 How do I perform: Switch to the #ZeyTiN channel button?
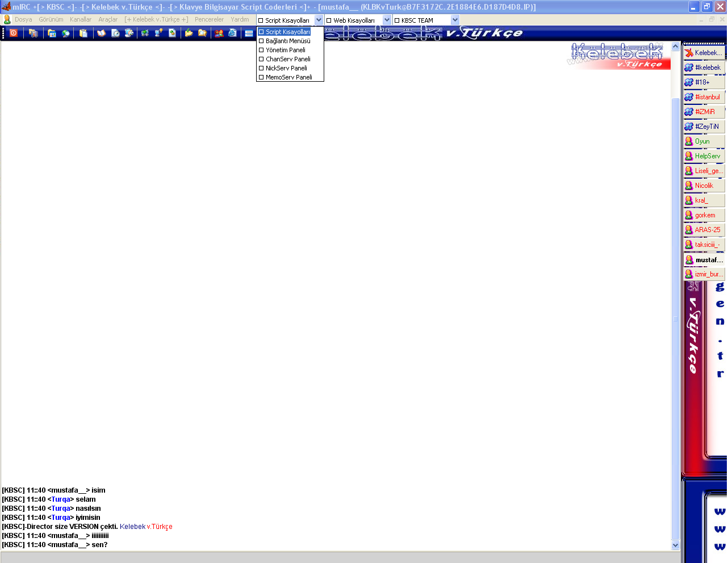[x=704, y=127]
